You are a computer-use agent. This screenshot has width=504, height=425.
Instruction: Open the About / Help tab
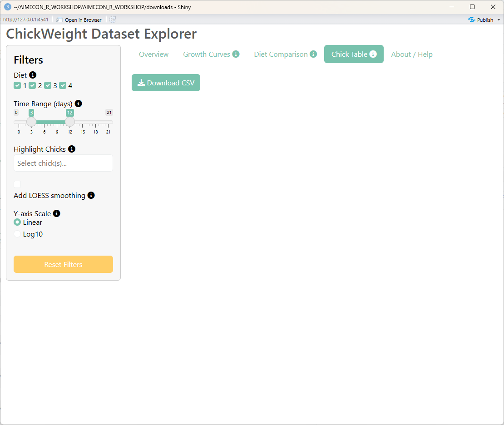tap(411, 54)
